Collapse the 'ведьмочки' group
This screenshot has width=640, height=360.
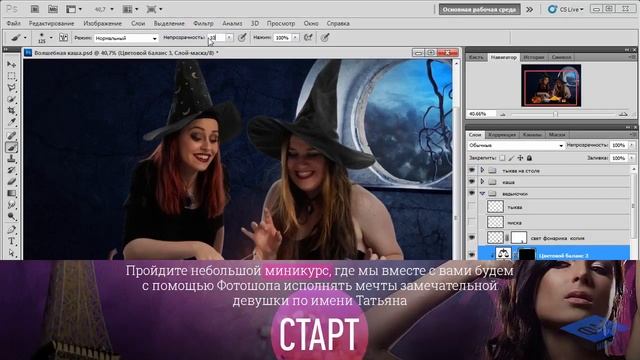pyautogui.click(x=482, y=193)
